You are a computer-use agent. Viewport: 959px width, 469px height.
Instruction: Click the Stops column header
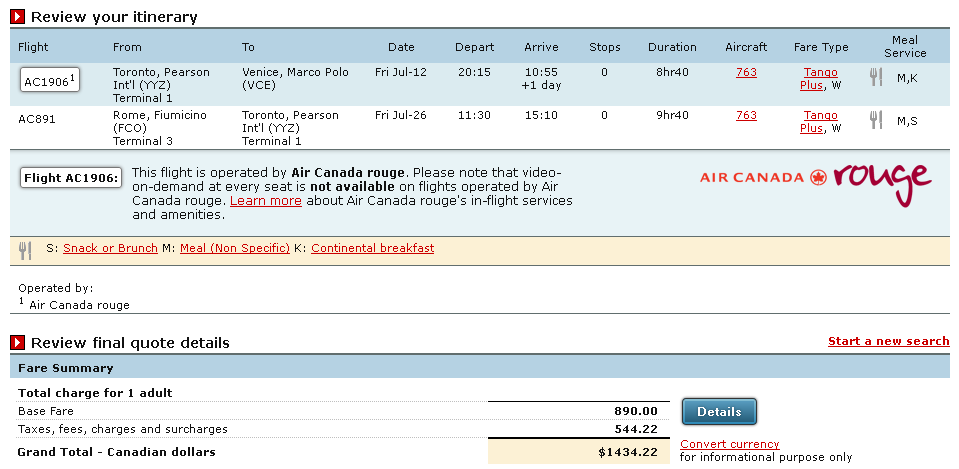(x=605, y=47)
